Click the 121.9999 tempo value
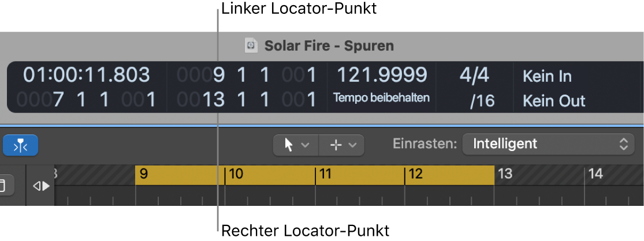This screenshot has height=241, width=644. point(382,75)
